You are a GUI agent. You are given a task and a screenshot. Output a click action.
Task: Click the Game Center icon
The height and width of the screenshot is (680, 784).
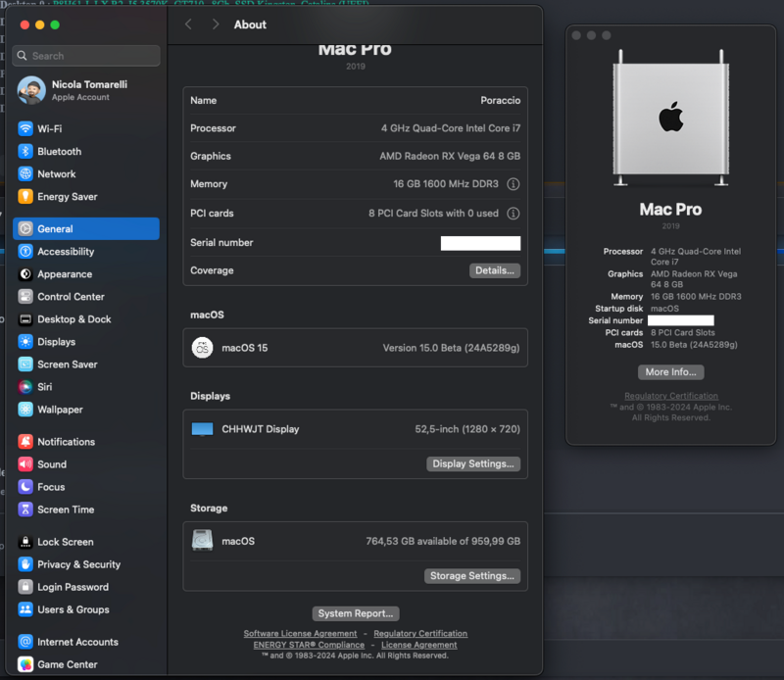(25, 664)
